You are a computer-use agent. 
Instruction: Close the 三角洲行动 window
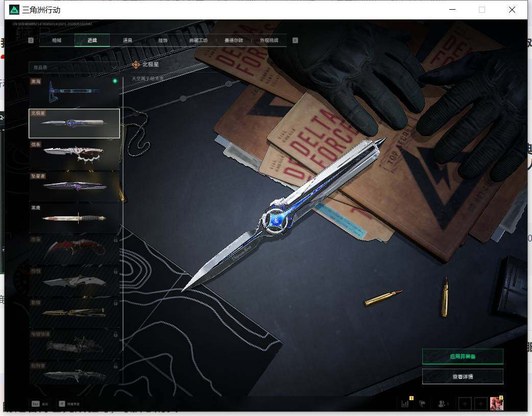click(x=512, y=10)
